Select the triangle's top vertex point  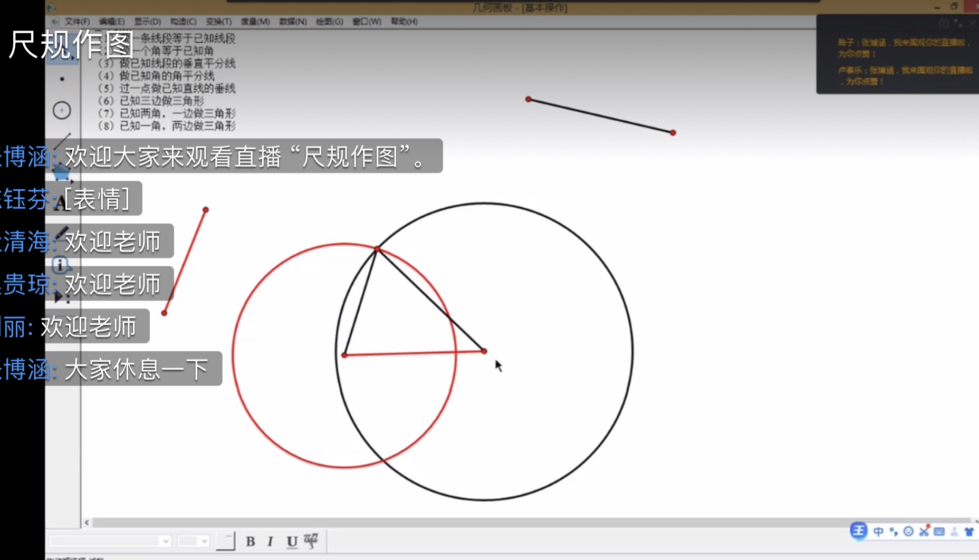(377, 249)
